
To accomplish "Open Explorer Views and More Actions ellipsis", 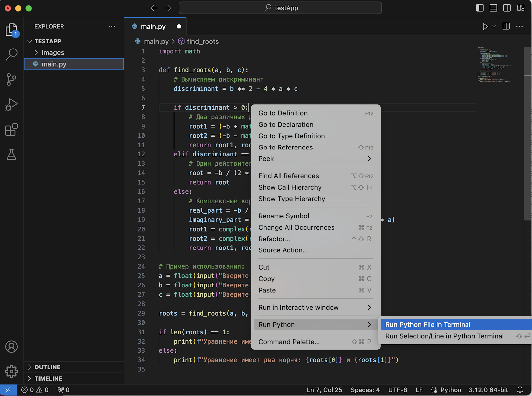I will click(x=112, y=26).
